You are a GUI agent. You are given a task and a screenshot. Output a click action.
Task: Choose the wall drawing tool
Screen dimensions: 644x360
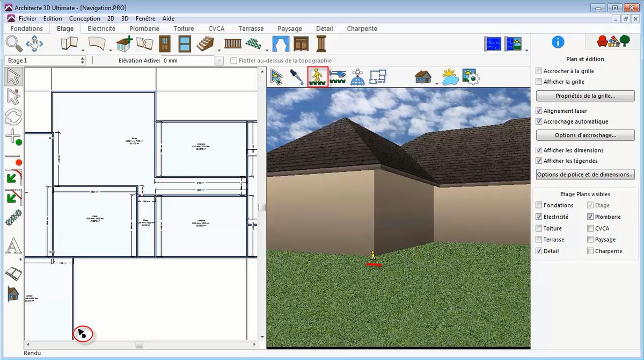[69, 44]
